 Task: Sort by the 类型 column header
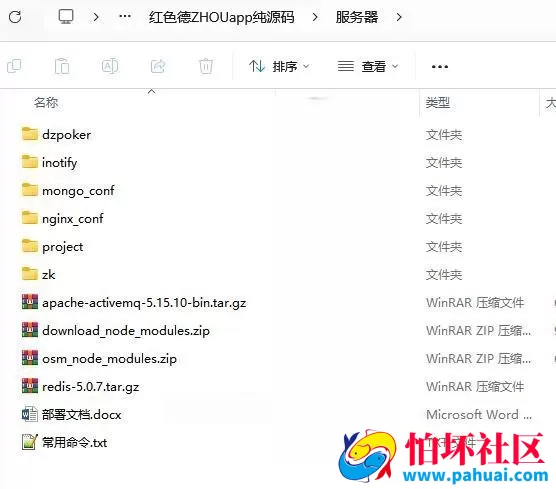pos(438,103)
